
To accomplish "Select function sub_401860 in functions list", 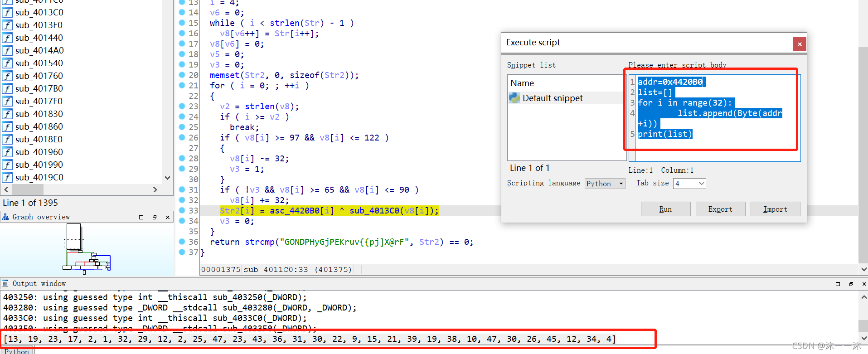I will (39, 126).
